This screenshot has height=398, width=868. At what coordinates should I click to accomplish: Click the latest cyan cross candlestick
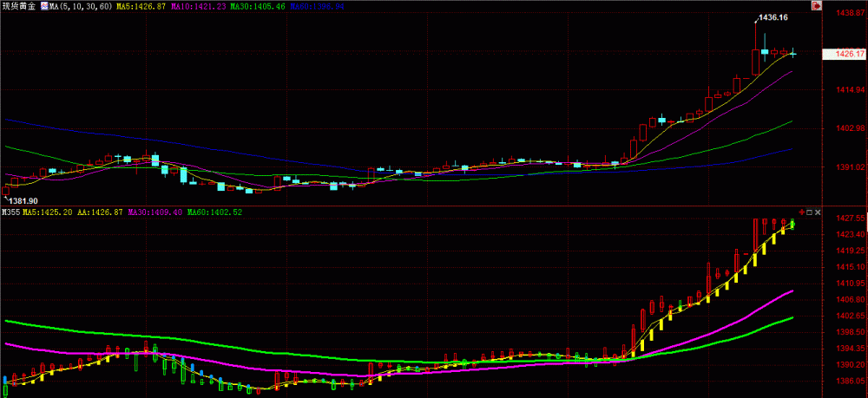(x=792, y=54)
